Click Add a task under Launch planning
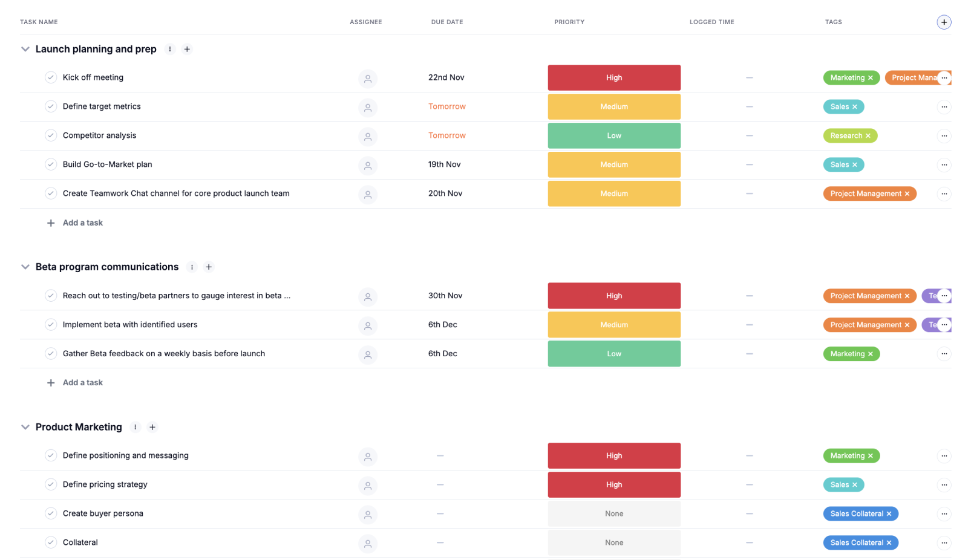Image resolution: width=974 pixels, height=560 pixels. [x=83, y=223]
